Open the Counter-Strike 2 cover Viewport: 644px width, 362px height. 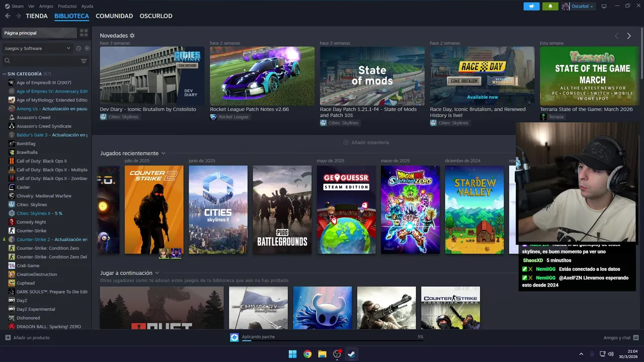click(x=154, y=210)
